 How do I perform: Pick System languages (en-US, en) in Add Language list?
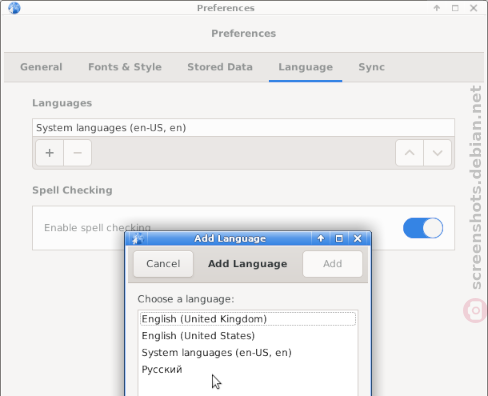(x=248, y=353)
